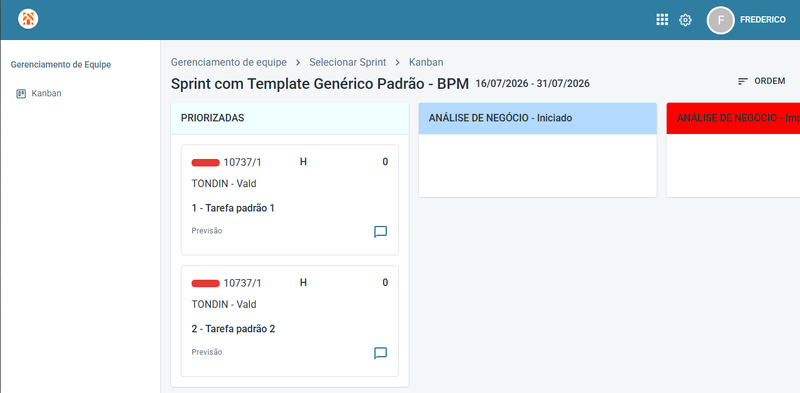The height and width of the screenshot is (393, 800).
Task: Click Previsão label on Tarefa padrão 2 card
Action: click(207, 352)
